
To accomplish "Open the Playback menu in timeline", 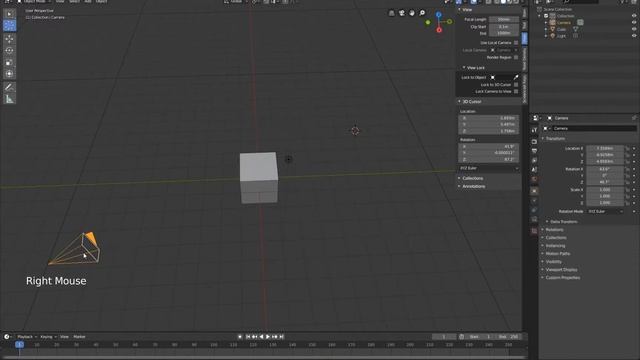I will pos(27,337).
